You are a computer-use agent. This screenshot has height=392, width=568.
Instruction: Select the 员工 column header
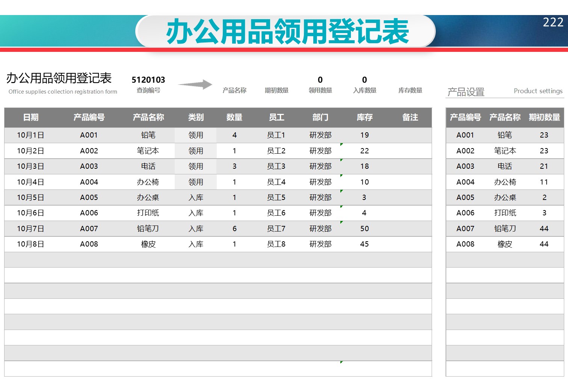pos(276,117)
